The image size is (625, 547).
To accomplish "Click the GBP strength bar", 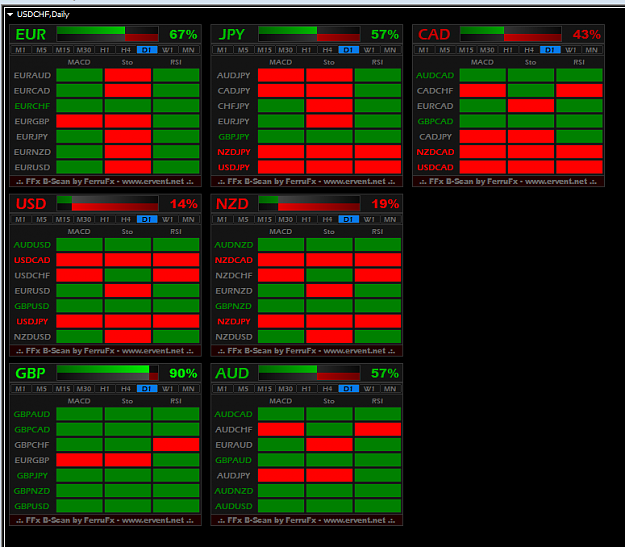I will (108, 373).
